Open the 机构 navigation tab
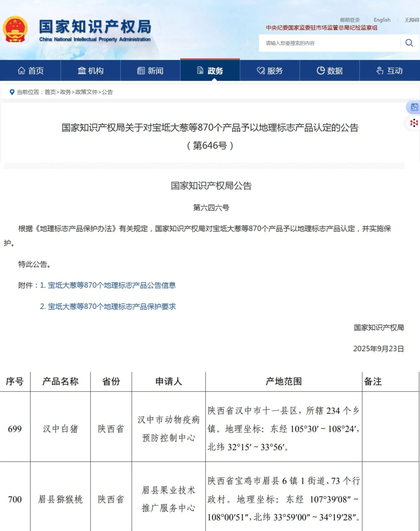This screenshot has width=420, height=531. click(x=91, y=71)
